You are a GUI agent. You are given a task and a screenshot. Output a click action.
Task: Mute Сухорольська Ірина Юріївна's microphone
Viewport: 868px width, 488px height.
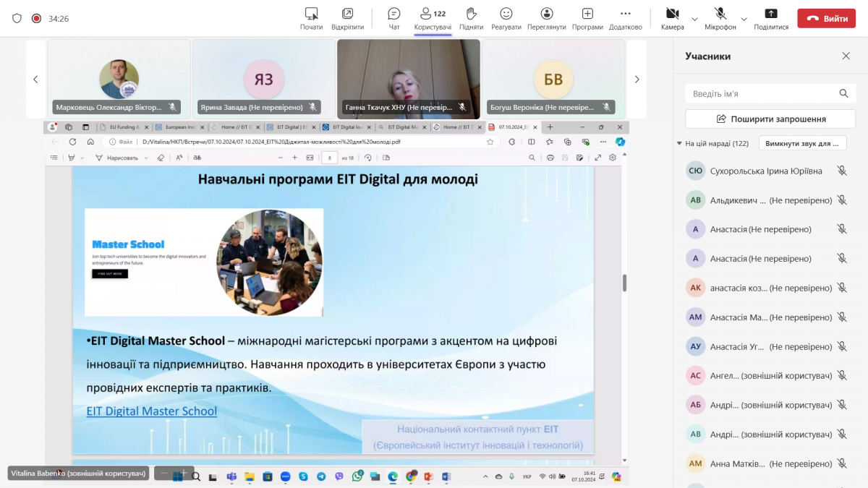coord(841,171)
